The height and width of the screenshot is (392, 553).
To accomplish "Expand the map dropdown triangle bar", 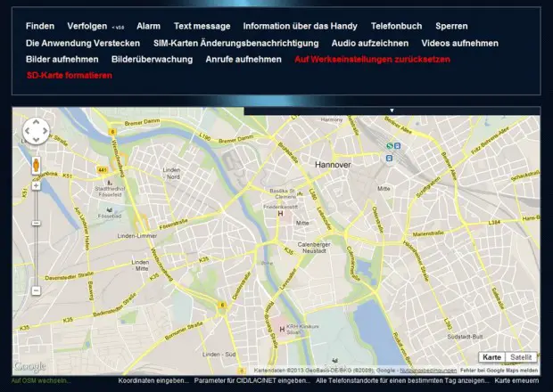I will click(x=392, y=110).
